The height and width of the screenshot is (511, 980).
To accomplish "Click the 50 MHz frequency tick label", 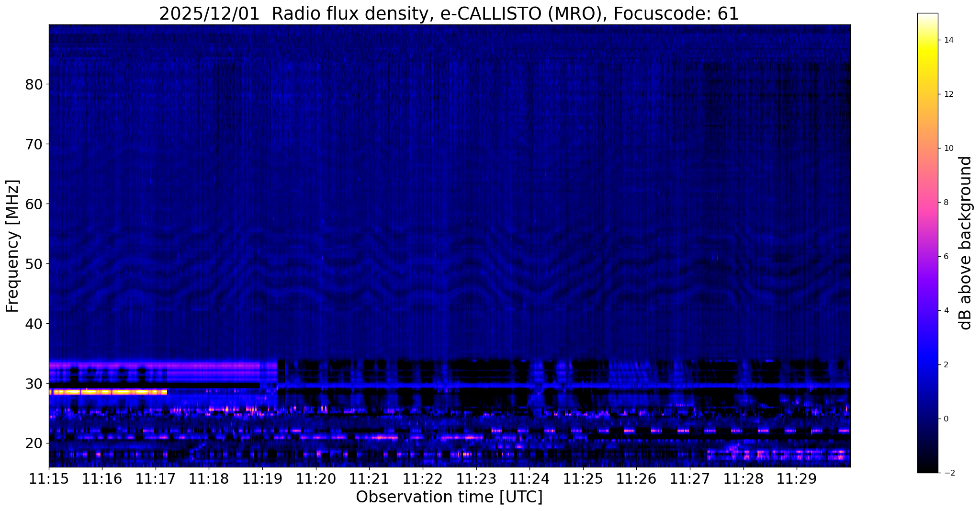I will click(33, 264).
